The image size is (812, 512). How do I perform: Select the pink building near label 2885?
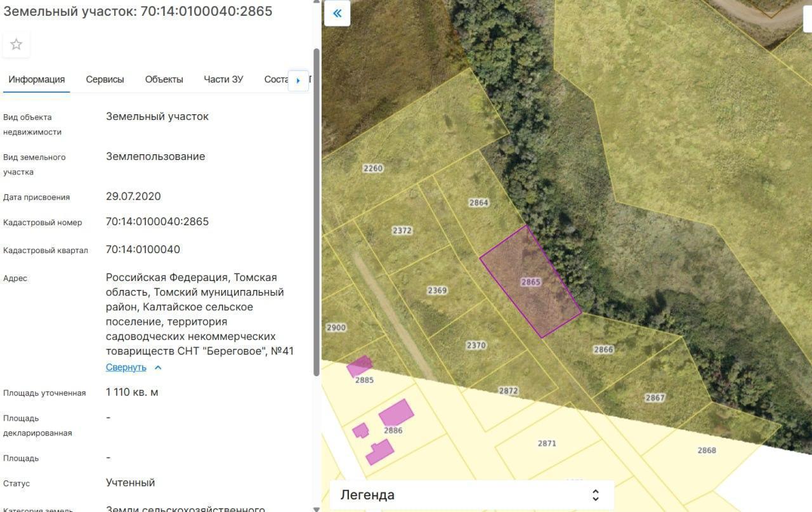click(360, 366)
